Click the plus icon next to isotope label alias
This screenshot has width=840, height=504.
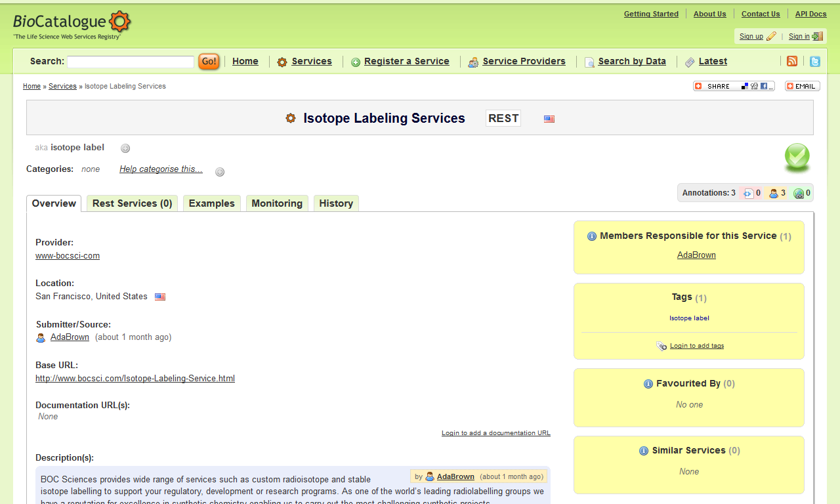(x=125, y=148)
